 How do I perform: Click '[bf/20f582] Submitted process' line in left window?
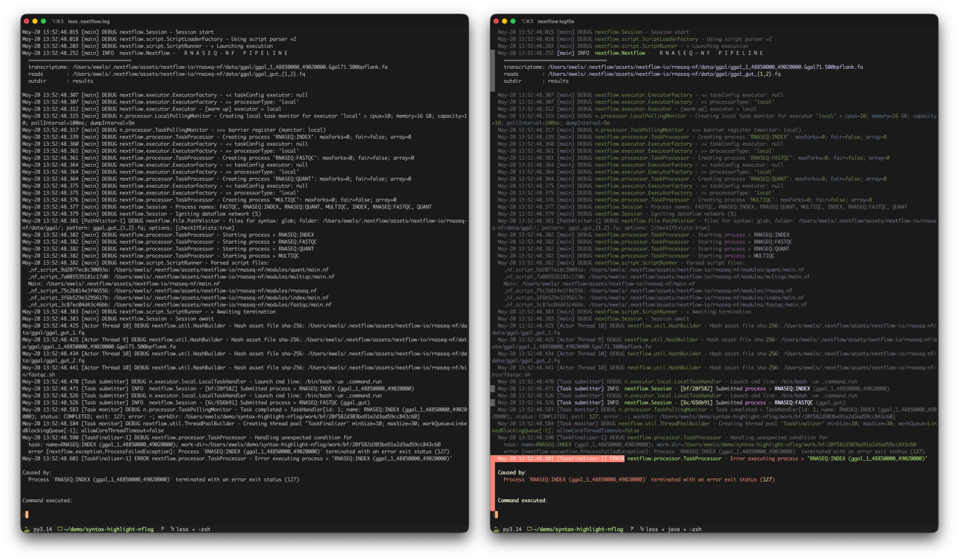point(218,389)
